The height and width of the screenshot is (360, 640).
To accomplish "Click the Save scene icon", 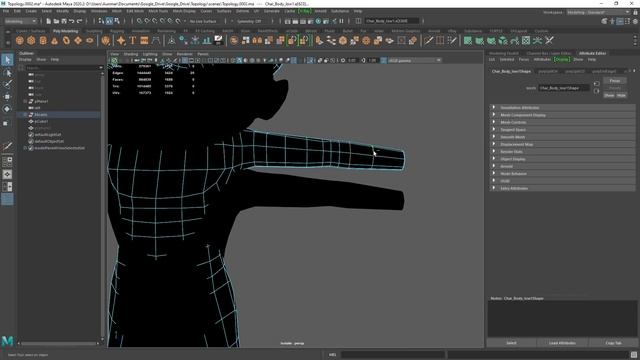I will tap(64, 21).
